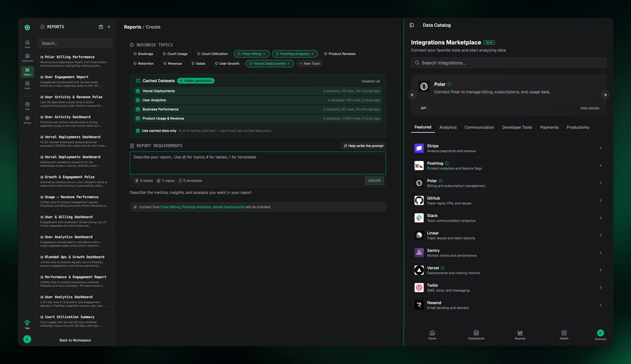The width and height of the screenshot is (631, 364).
Task: Open Home in the Data Catalog bottom bar
Action: point(432,335)
